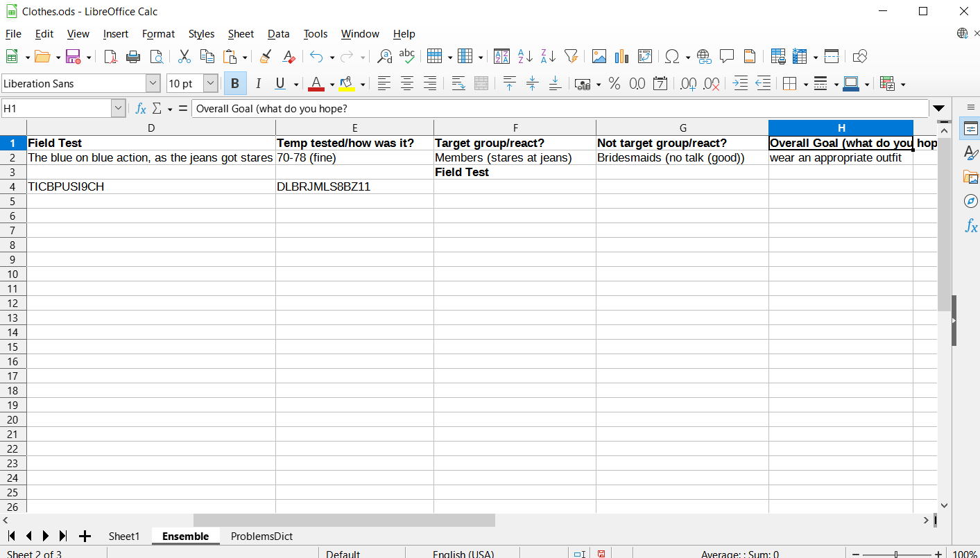Insert a comment
Viewport: 980px width, 558px height.
click(x=727, y=57)
